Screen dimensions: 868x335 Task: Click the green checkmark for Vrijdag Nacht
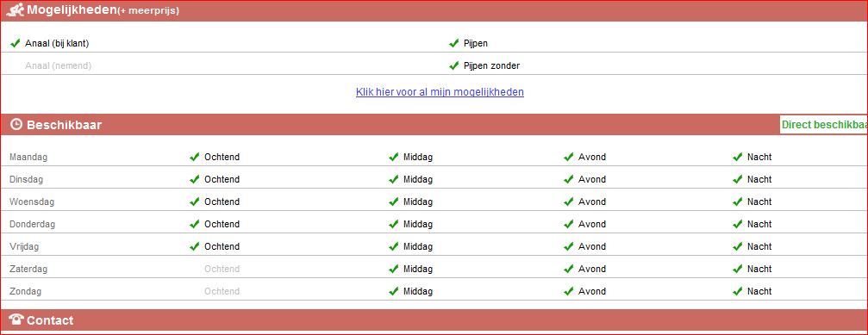737,246
